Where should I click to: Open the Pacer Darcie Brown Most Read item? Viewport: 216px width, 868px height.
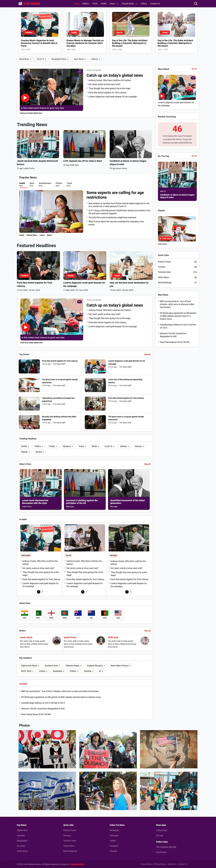175,342
